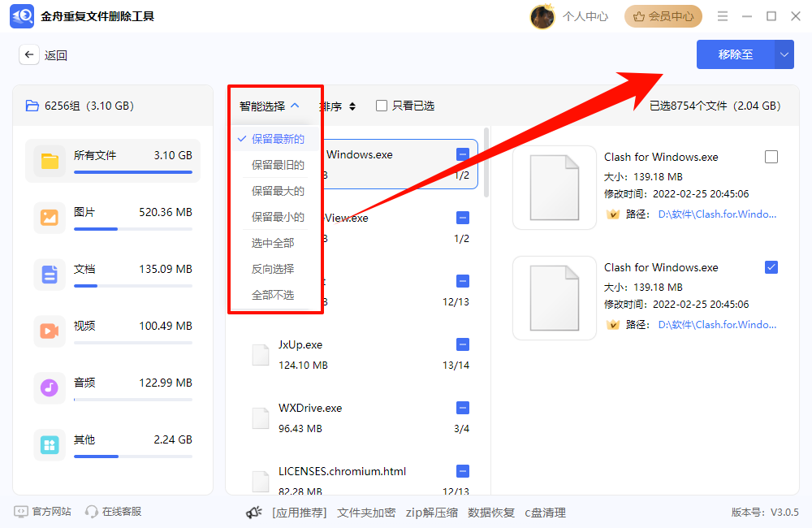Uncheck the selected Clash for Windows.exe file
812x528 pixels.
click(x=771, y=268)
